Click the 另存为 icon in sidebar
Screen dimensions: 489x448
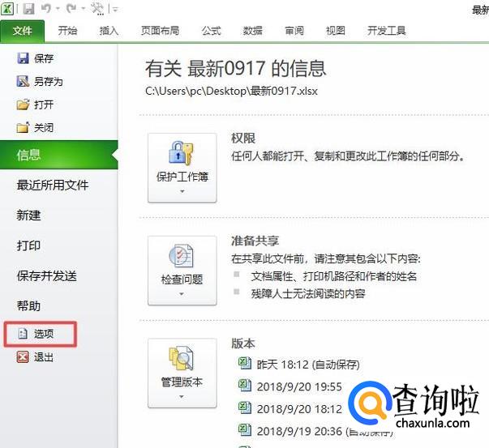pos(23,81)
